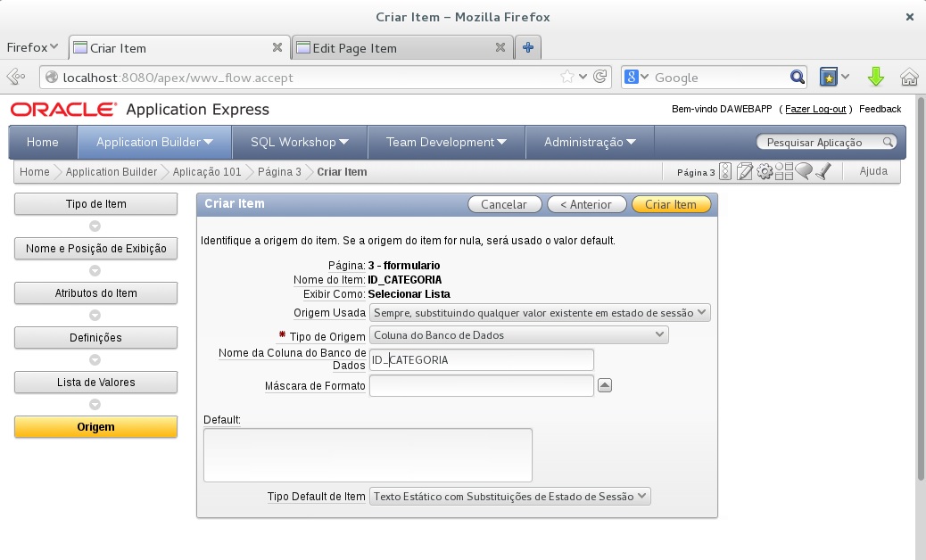Click the Default text area
The height and width of the screenshot is (560, 926).
[368, 455]
